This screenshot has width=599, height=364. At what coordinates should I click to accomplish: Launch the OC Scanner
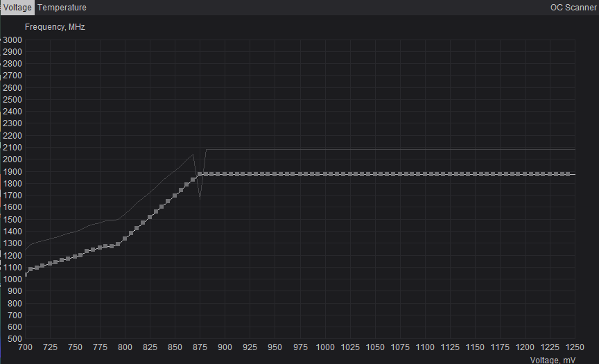(x=573, y=8)
